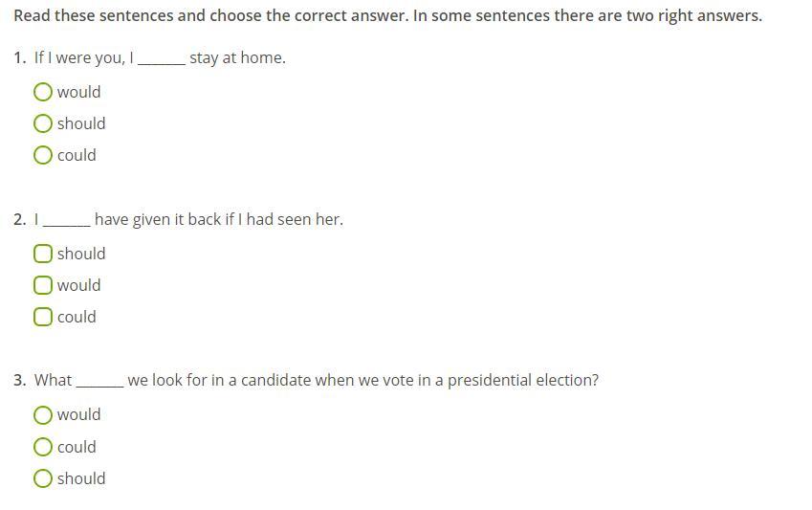Check the 'should' checkbox in question 2

pos(43,254)
